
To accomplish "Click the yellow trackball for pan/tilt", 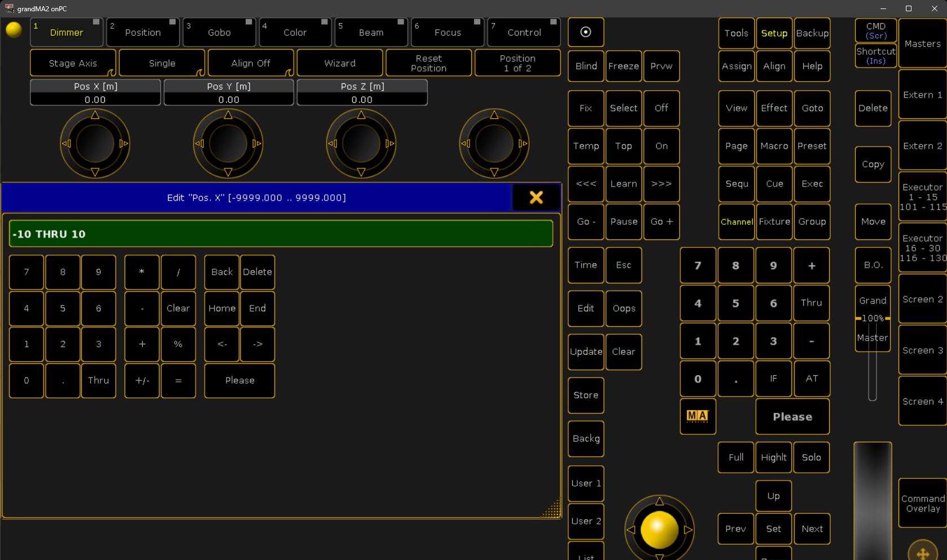I will pos(658,528).
